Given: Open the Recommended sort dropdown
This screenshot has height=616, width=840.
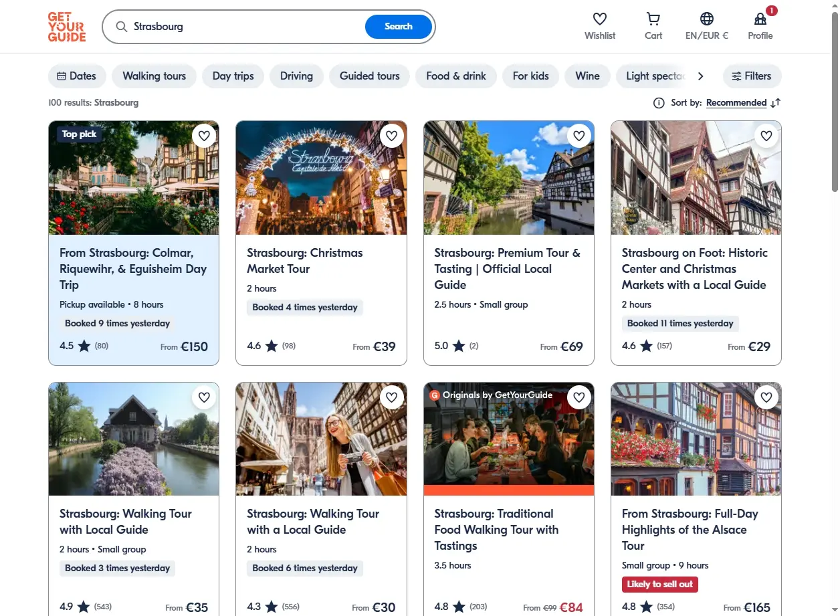Looking at the screenshot, I should tap(736, 103).
